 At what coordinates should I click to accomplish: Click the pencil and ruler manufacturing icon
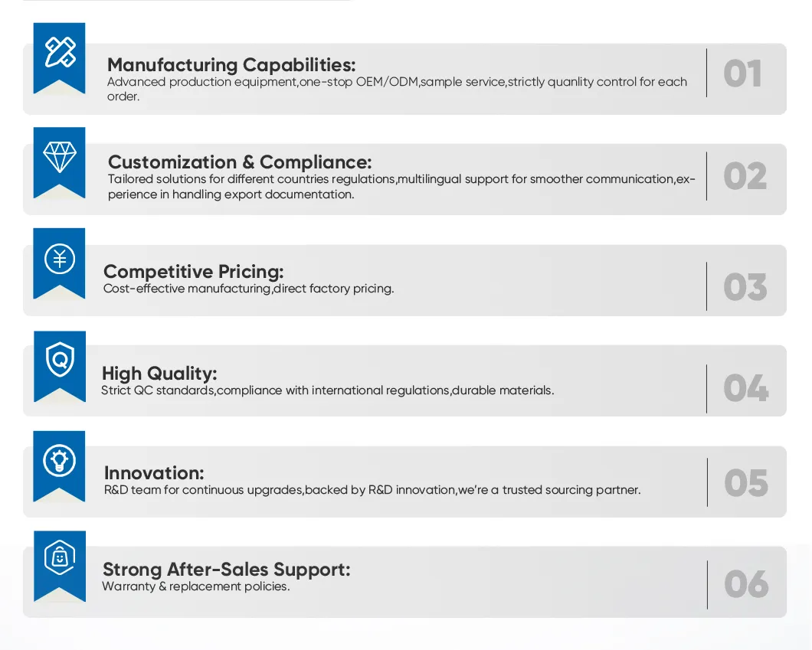(x=60, y=52)
